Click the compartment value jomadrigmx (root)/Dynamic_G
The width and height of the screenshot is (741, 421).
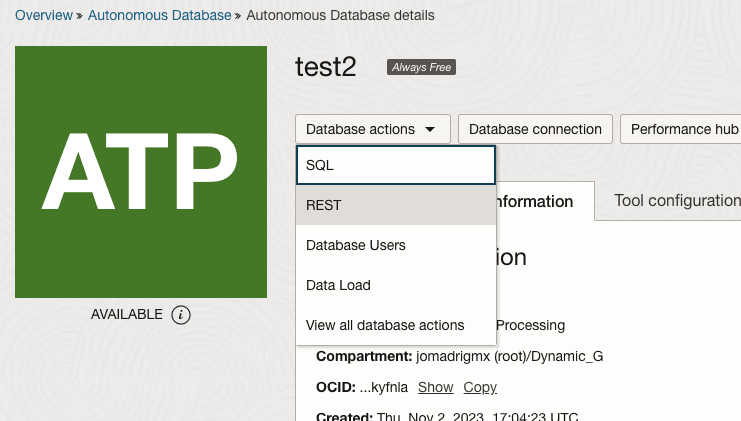click(x=509, y=356)
